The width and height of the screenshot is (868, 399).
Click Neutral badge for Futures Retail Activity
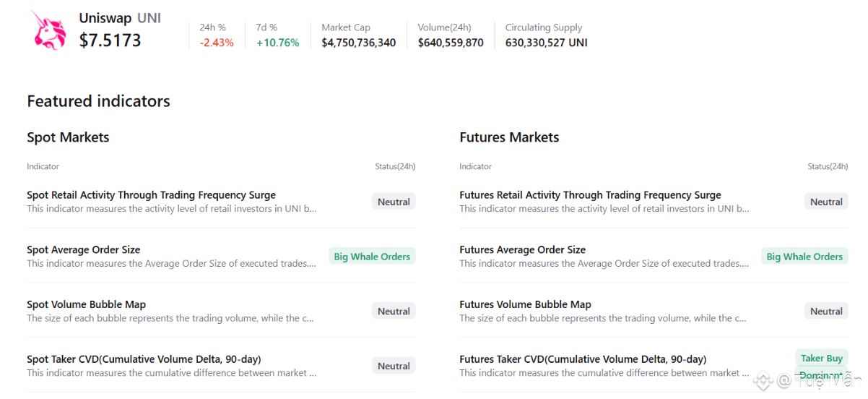point(826,202)
